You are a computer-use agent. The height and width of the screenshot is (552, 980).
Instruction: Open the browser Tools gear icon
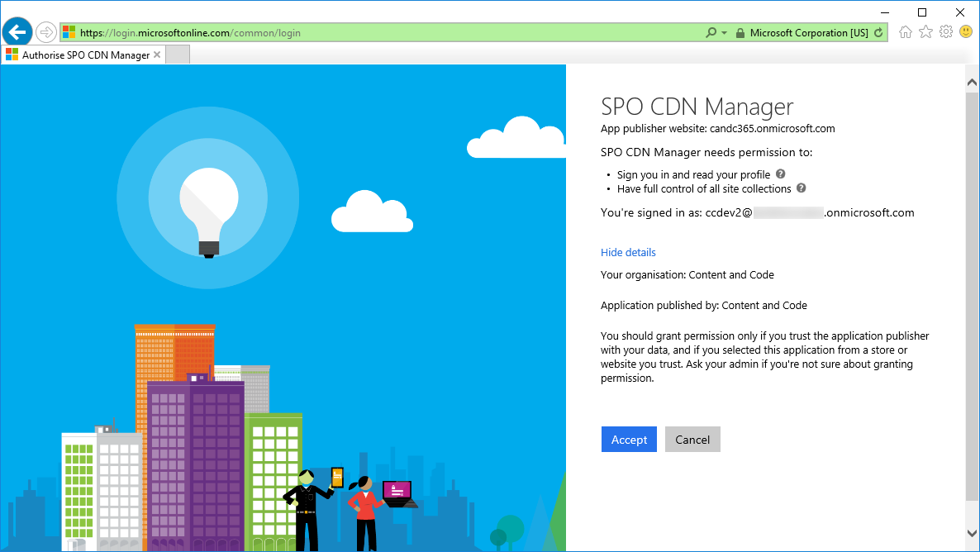[946, 32]
